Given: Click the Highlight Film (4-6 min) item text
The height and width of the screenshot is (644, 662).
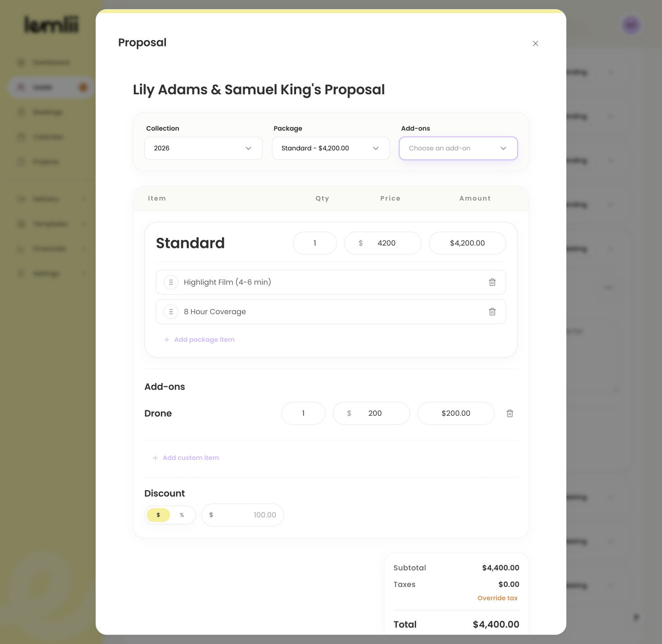Looking at the screenshot, I should [x=228, y=282].
